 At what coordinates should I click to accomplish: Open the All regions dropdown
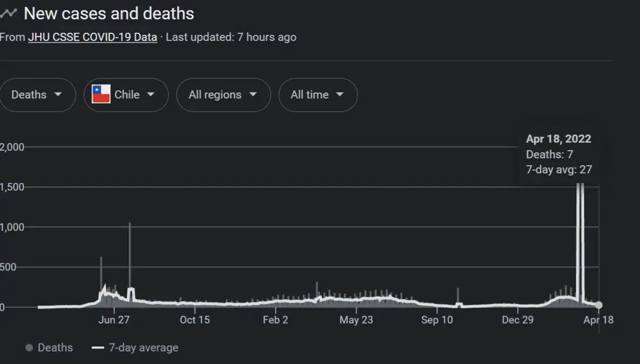point(223,95)
